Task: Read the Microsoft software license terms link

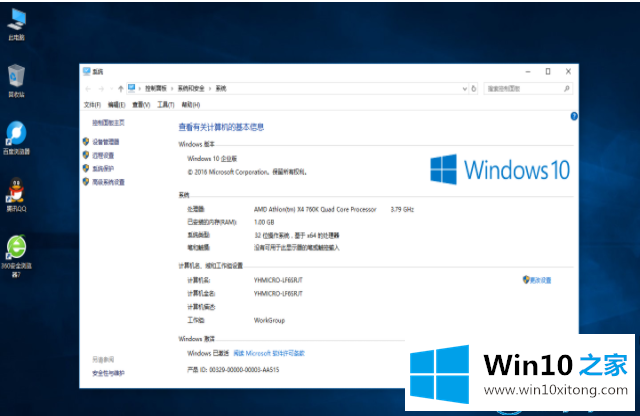Action: click(269, 353)
